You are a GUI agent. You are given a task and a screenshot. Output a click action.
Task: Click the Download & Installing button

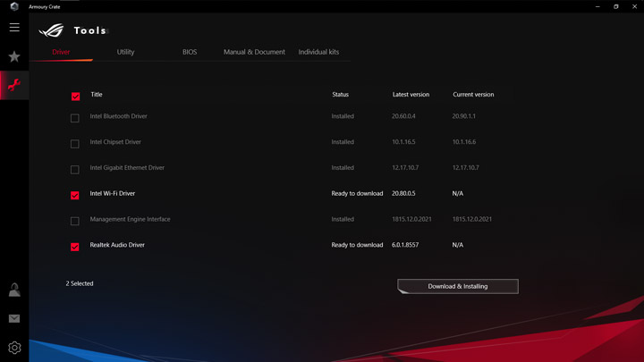pos(458,287)
